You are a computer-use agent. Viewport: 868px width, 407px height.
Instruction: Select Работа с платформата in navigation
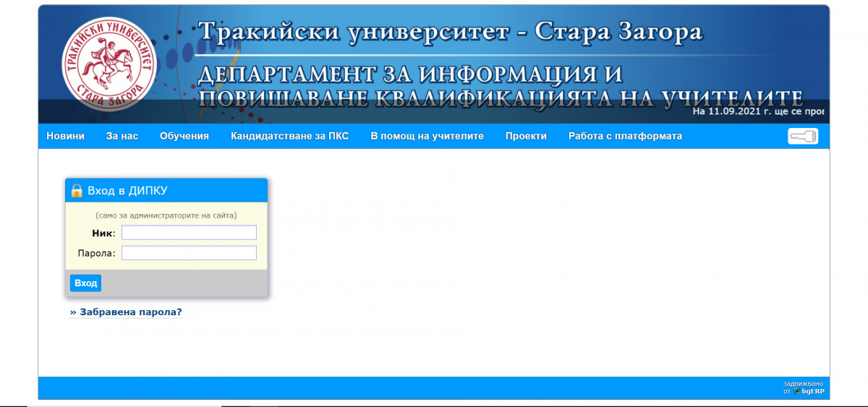[x=626, y=136]
